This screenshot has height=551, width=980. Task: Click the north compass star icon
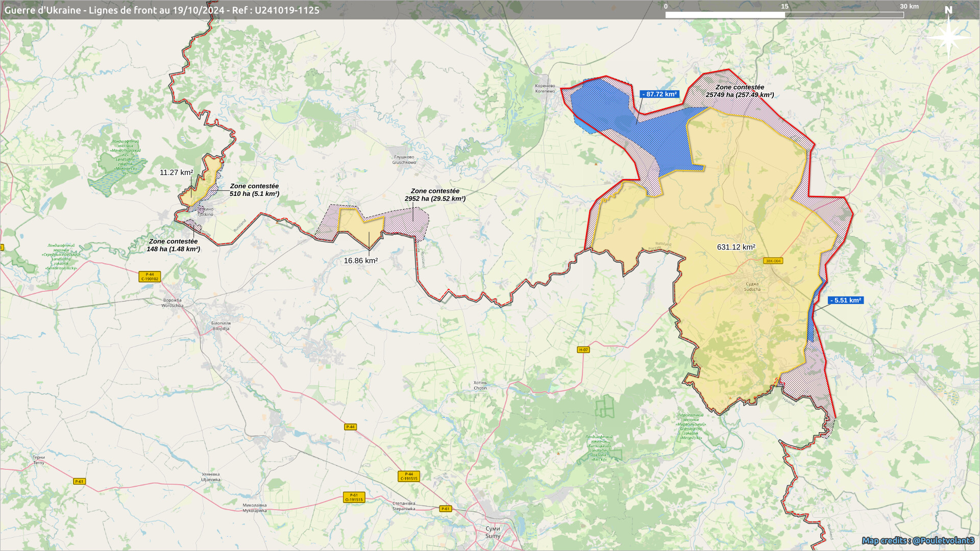(x=948, y=37)
